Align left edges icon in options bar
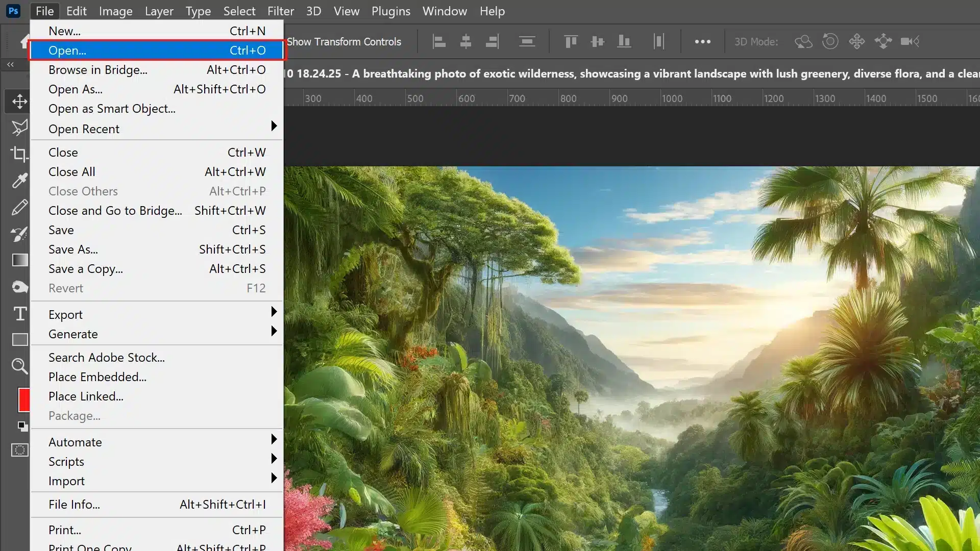The height and width of the screenshot is (551, 980). click(439, 41)
